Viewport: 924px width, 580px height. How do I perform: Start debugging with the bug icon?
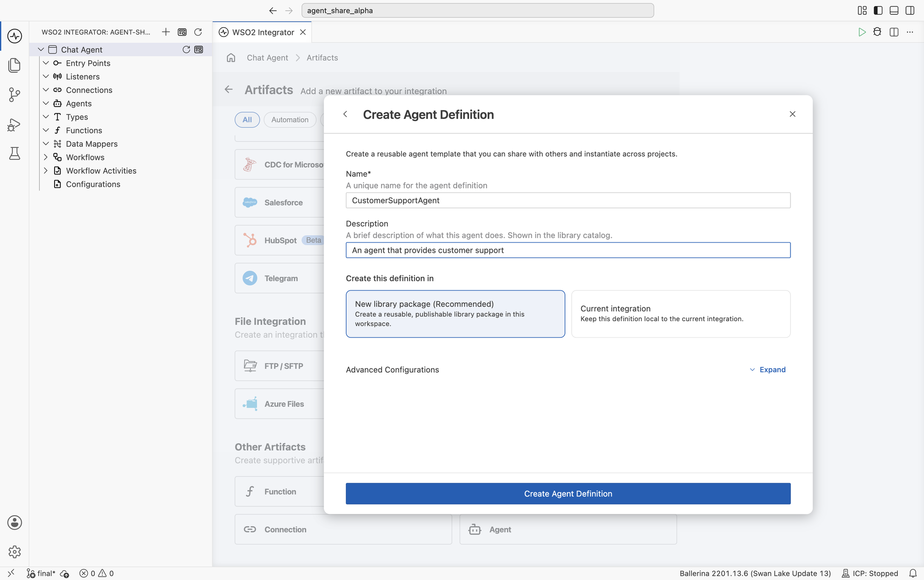(x=877, y=32)
